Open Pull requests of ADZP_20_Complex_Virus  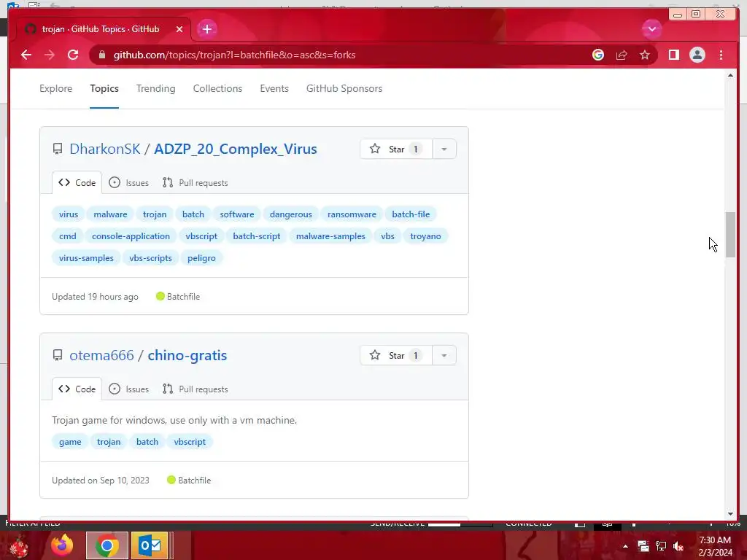[196, 183]
